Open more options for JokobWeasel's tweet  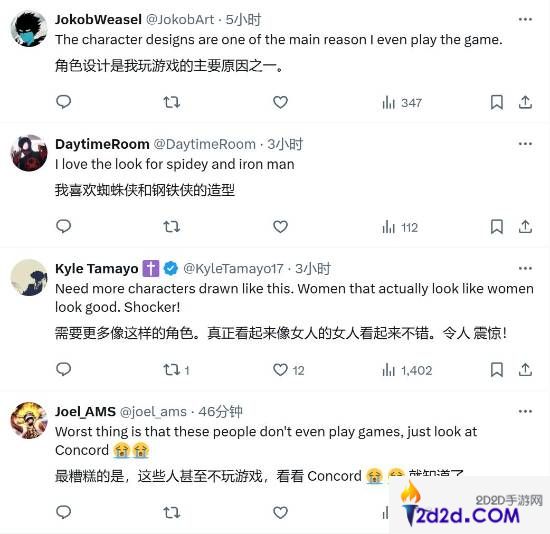[525, 19]
